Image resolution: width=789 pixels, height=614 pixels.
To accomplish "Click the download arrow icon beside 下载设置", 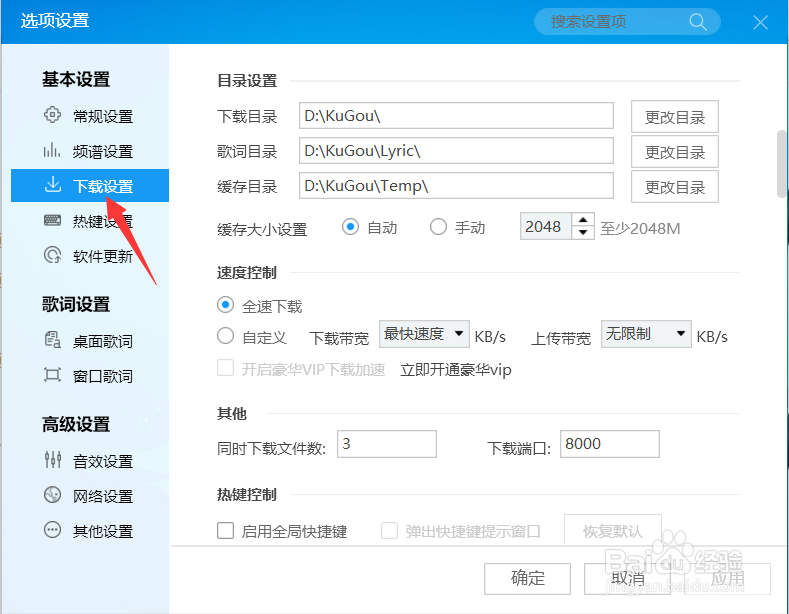I will (53, 185).
